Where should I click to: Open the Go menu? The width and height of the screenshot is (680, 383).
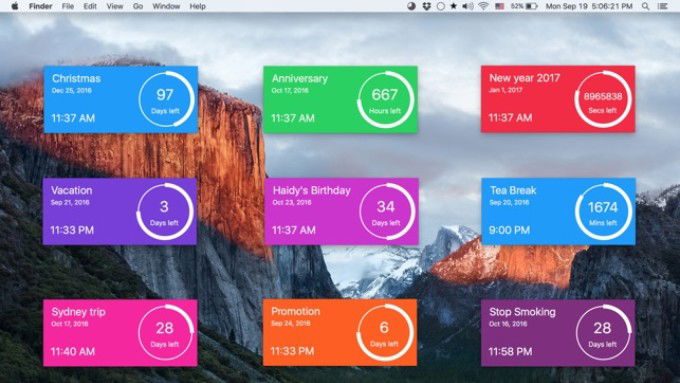138,6
